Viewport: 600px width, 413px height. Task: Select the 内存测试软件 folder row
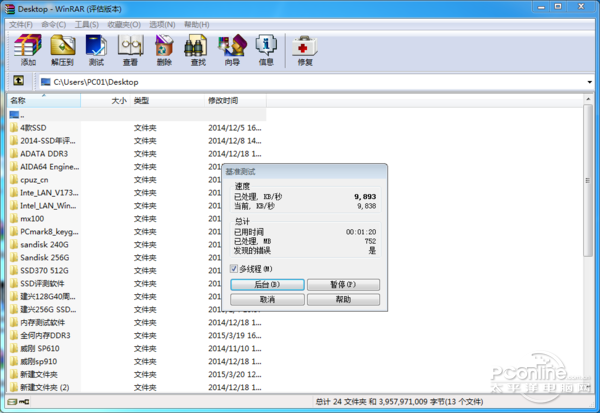[136, 322]
